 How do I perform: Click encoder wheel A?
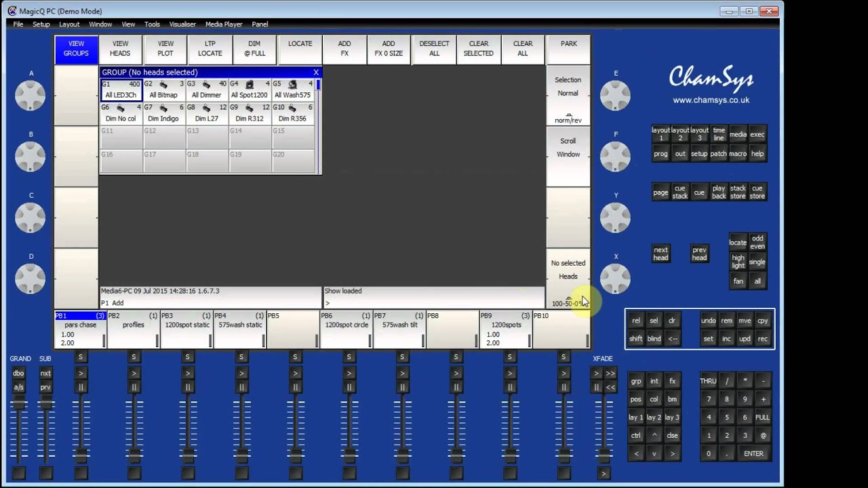click(31, 95)
